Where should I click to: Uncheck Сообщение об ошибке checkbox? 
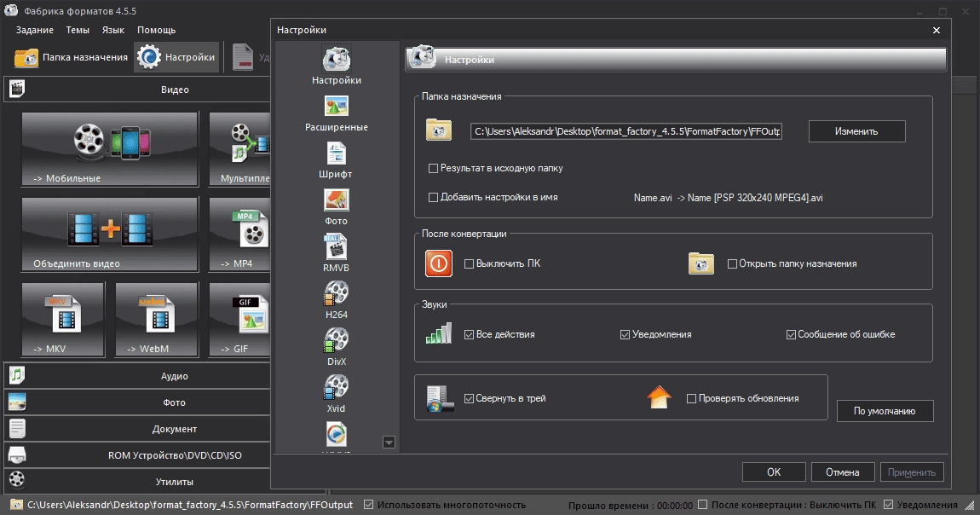point(791,334)
